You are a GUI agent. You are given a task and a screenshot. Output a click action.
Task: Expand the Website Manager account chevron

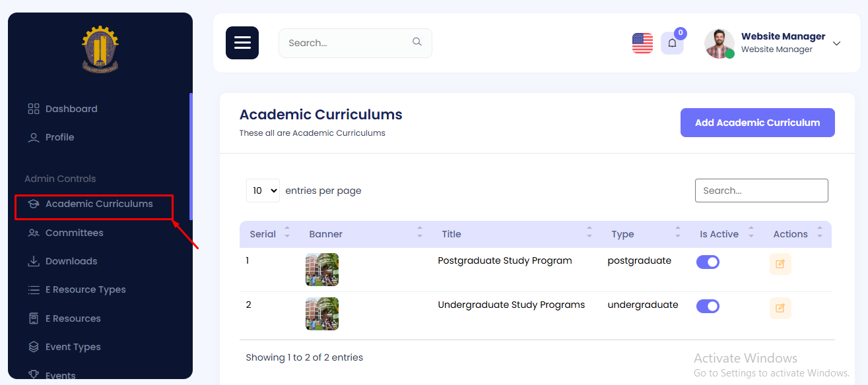[x=836, y=44]
